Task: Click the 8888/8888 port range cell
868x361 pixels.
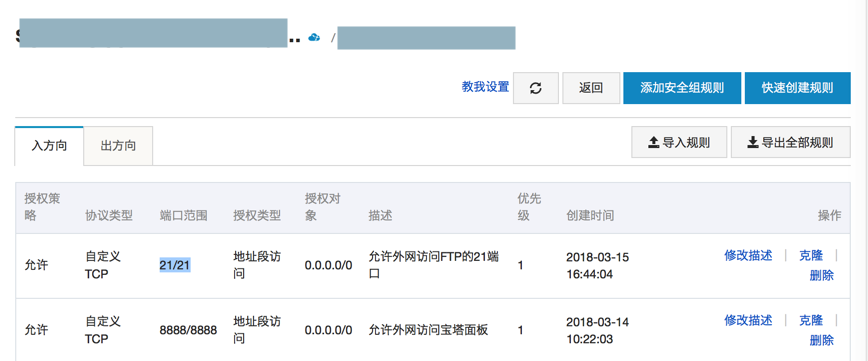Action: pyautogui.click(x=188, y=331)
